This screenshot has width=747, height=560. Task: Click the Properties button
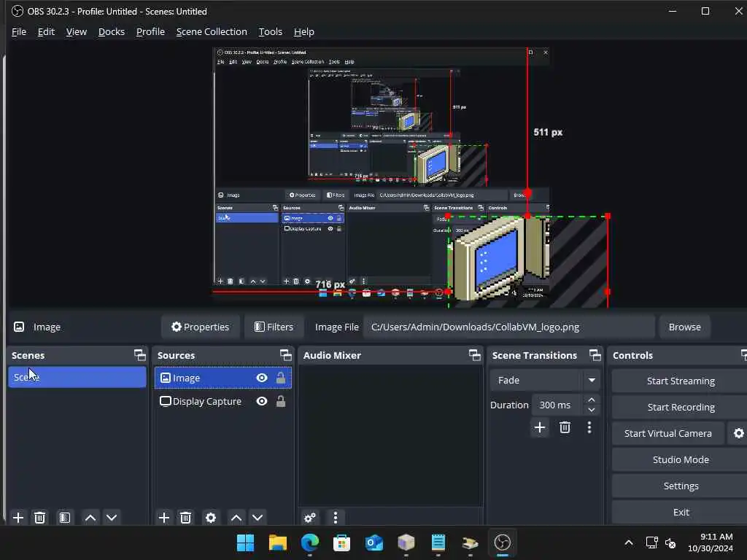[200, 327]
